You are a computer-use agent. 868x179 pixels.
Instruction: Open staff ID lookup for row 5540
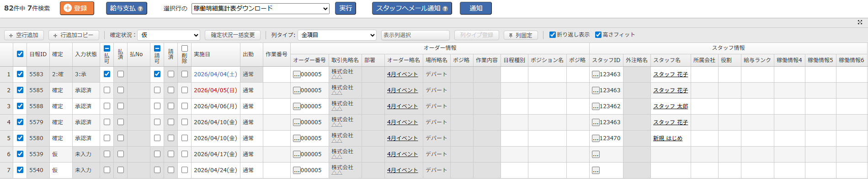(x=596, y=170)
